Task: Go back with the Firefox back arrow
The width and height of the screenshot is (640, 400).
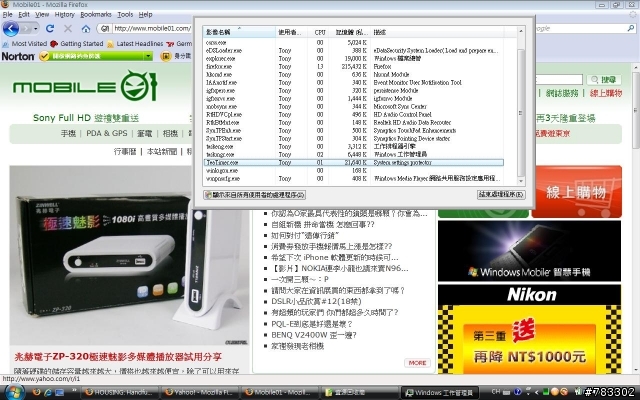Action: (x=11, y=29)
